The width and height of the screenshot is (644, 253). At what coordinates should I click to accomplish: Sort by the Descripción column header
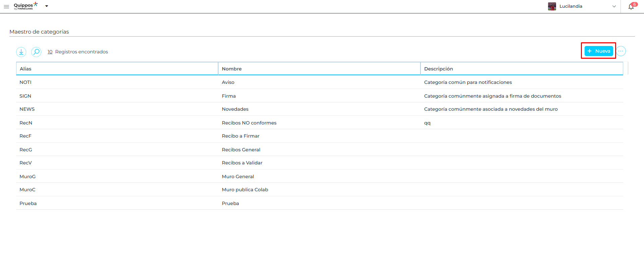(438, 69)
